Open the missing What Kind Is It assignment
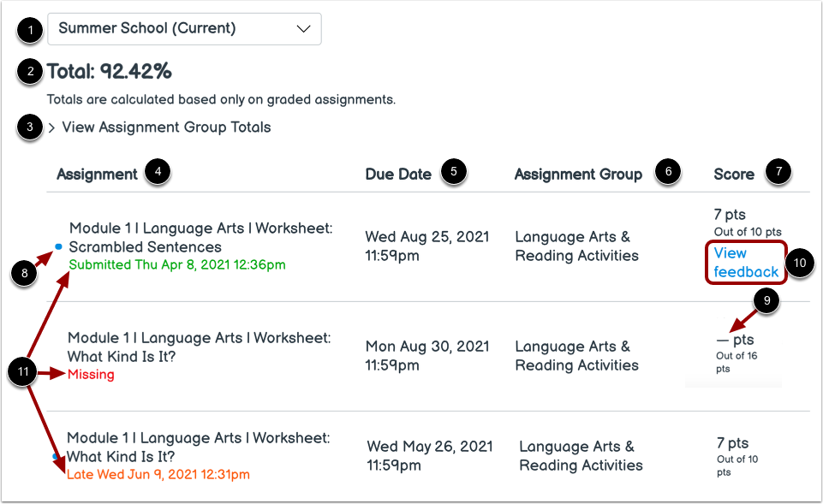The height and width of the screenshot is (504, 823). click(x=200, y=347)
